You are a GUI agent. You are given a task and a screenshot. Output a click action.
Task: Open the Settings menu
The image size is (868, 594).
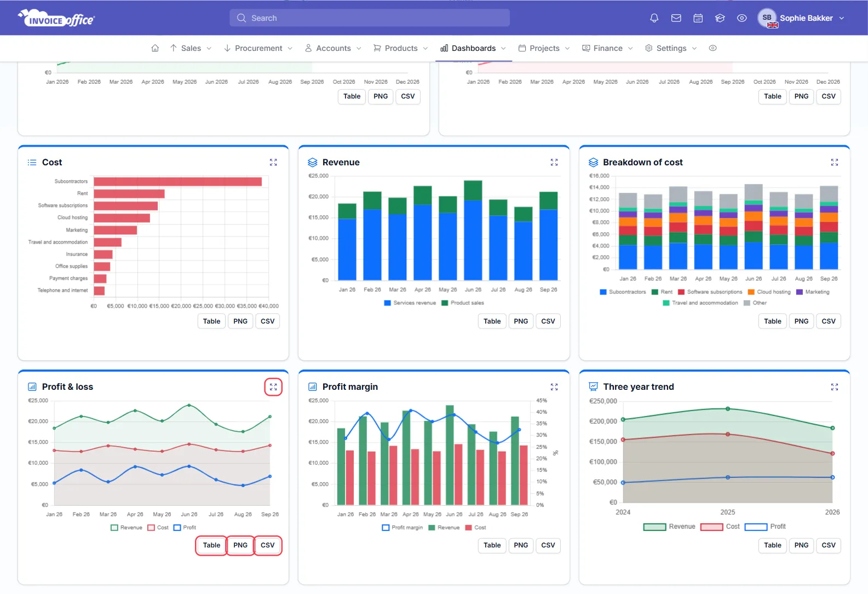tap(671, 48)
